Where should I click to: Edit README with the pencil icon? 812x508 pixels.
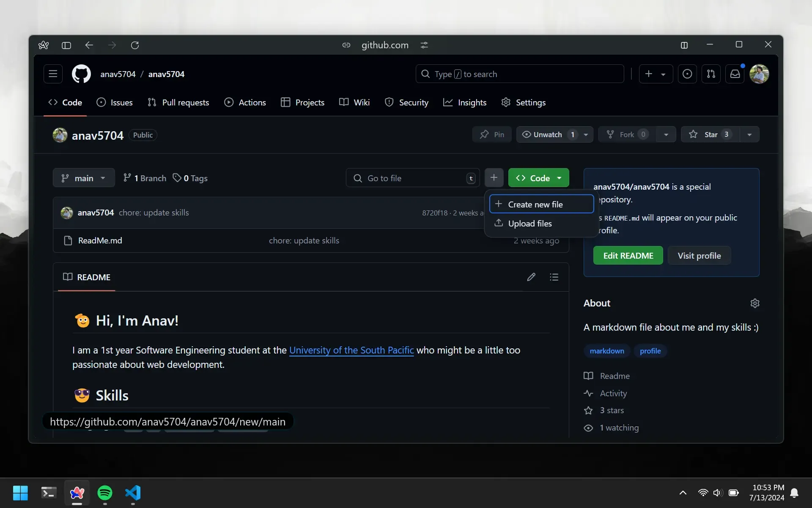(531, 277)
